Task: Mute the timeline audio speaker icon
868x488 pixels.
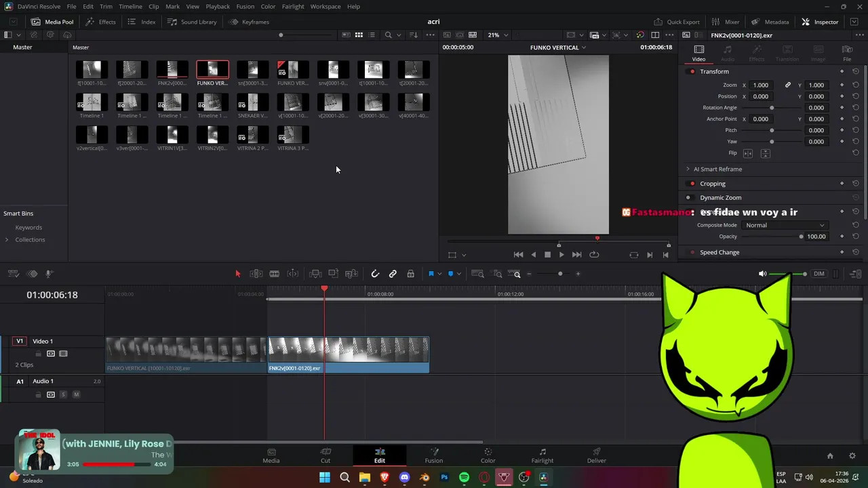Action: pos(762,274)
